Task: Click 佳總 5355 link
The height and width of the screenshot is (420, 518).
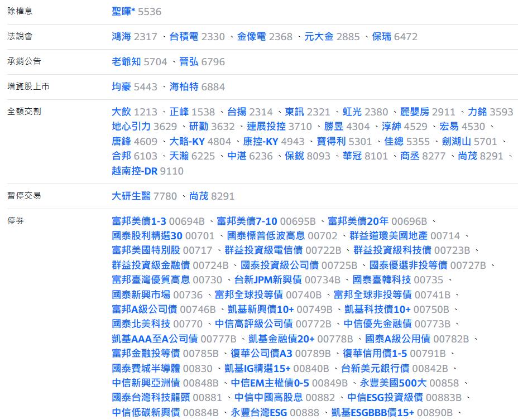Action: coord(407,141)
